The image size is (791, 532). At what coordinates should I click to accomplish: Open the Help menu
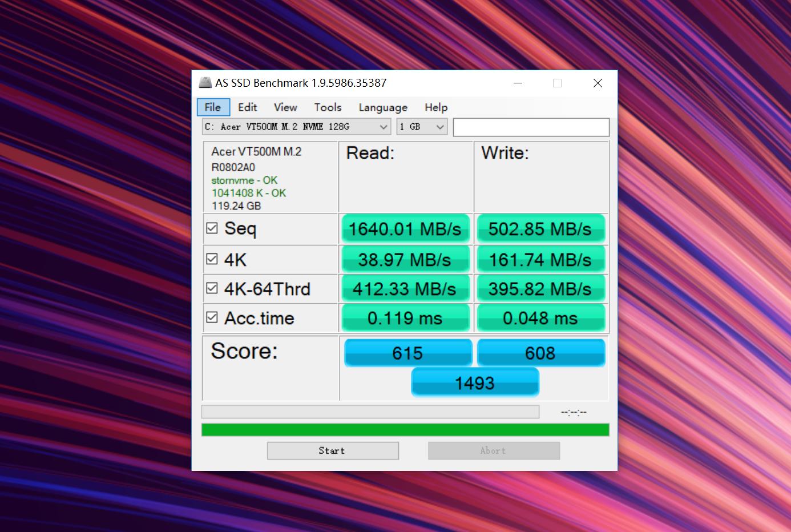[x=436, y=107]
